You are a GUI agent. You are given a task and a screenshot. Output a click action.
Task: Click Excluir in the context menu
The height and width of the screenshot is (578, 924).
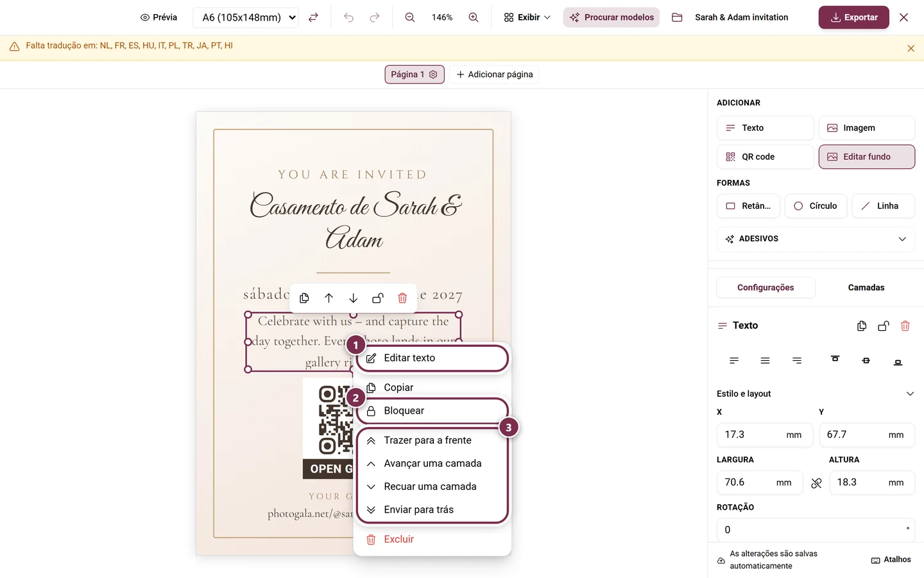pyautogui.click(x=432, y=539)
